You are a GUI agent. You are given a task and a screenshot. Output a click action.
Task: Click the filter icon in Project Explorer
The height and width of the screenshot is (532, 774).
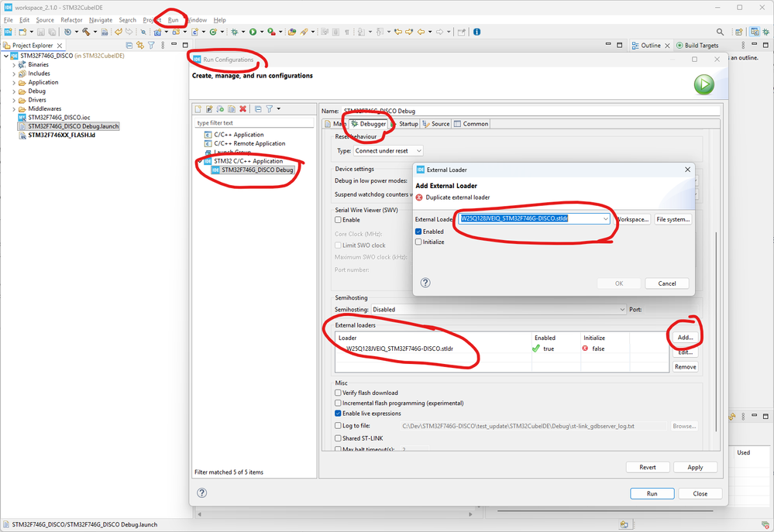pos(152,46)
